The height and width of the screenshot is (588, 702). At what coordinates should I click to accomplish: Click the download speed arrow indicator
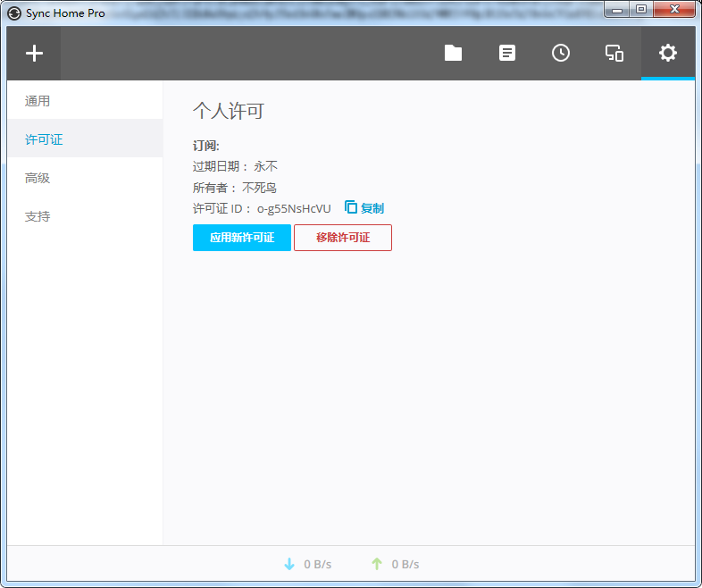click(x=288, y=564)
